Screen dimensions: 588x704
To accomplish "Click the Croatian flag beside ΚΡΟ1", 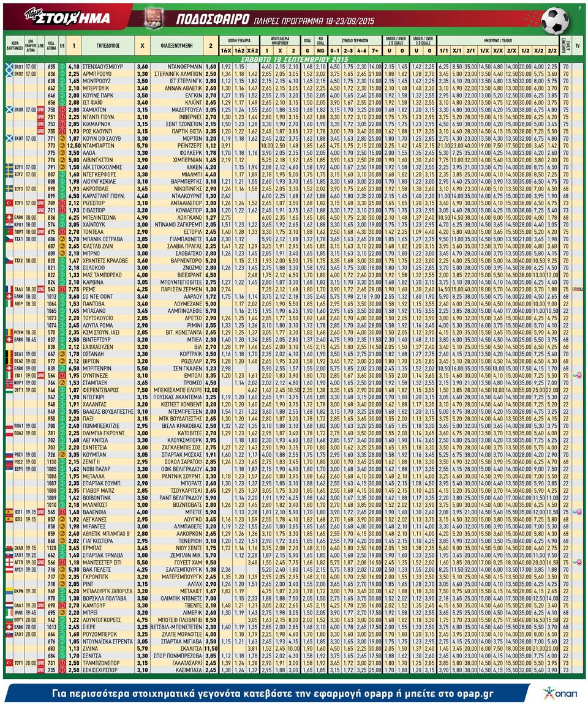I will point(9,225).
